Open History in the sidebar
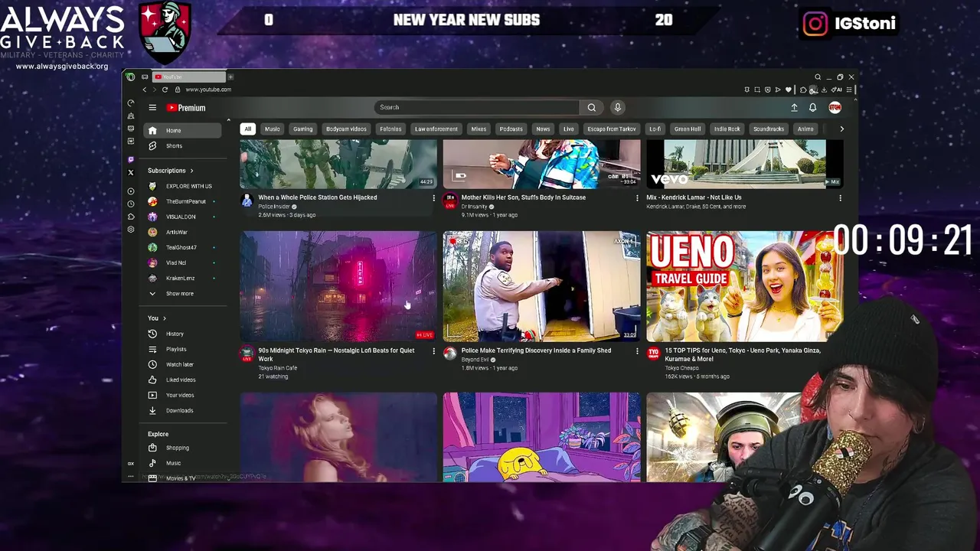980x551 pixels. (182, 334)
